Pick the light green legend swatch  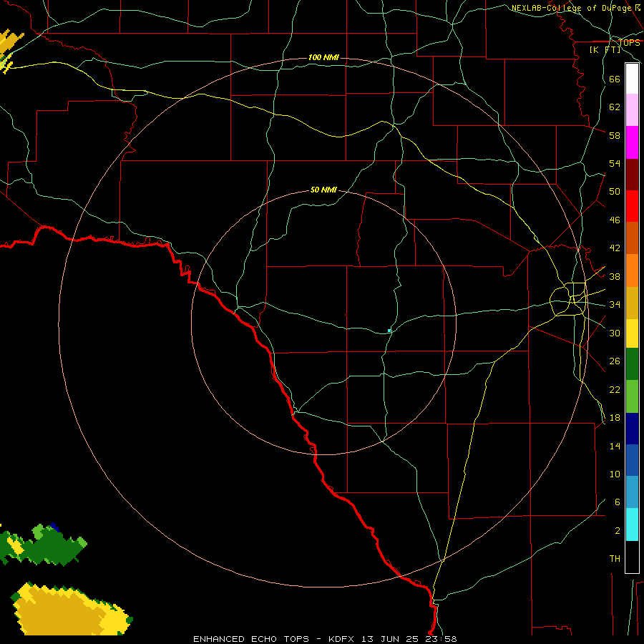click(632, 396)
